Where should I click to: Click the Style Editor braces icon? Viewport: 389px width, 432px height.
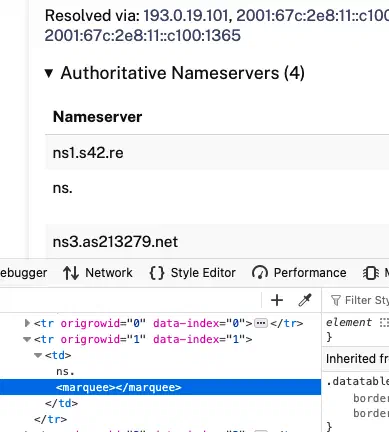pos(157,273)
